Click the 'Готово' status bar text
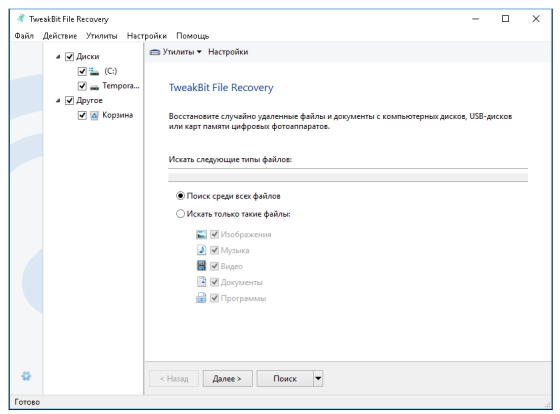560x414 pixels. 27,402
